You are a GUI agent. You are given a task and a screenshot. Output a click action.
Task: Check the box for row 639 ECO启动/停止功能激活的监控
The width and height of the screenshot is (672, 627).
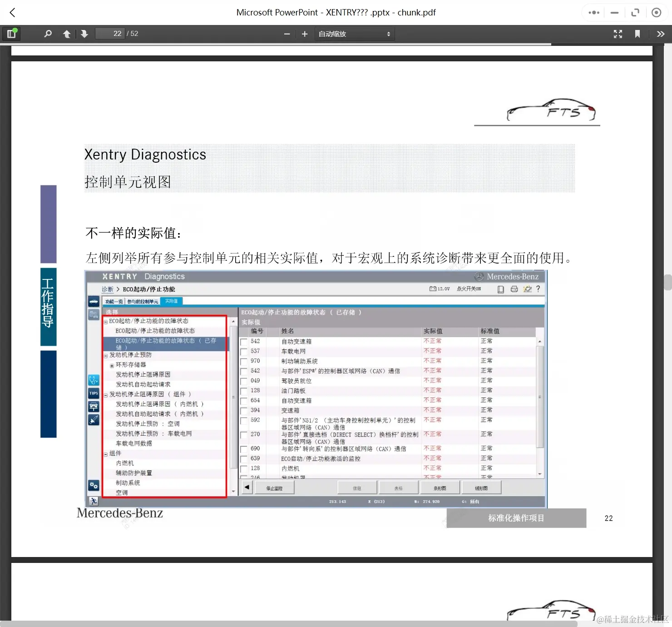[244, 459]
